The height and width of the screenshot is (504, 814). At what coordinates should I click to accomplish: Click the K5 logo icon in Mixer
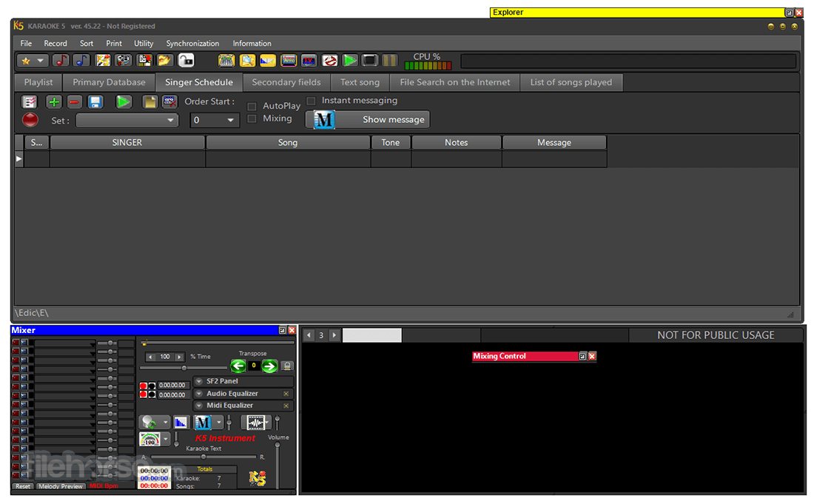258,478
